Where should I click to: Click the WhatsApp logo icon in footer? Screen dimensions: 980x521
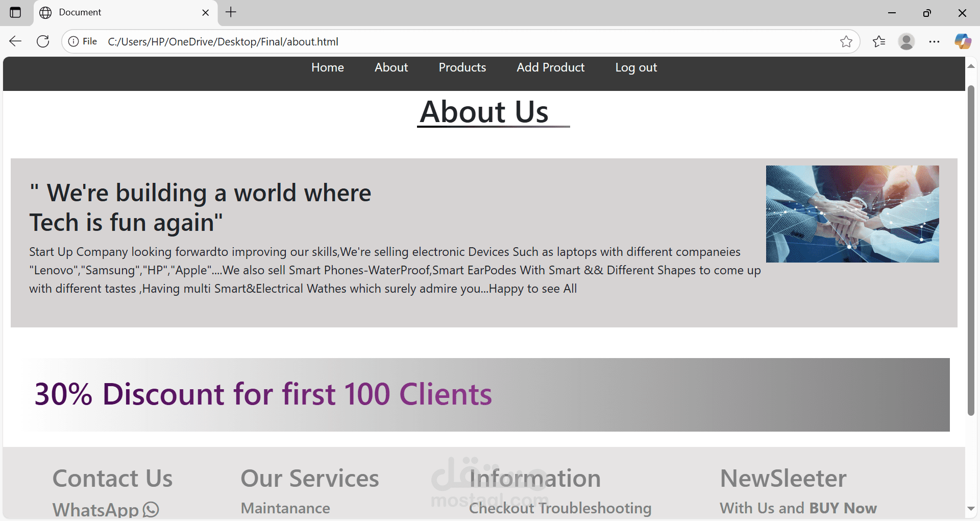(x=151, y=509)
